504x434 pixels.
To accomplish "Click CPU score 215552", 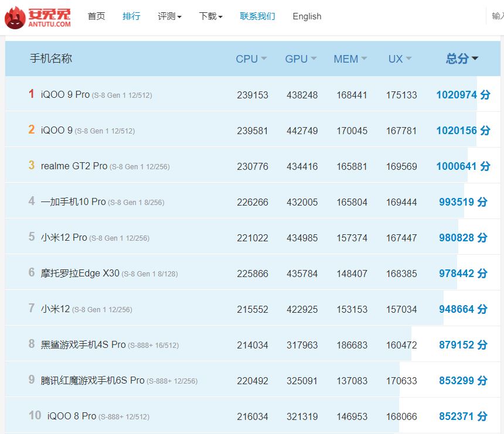I will tap(253, 309).
